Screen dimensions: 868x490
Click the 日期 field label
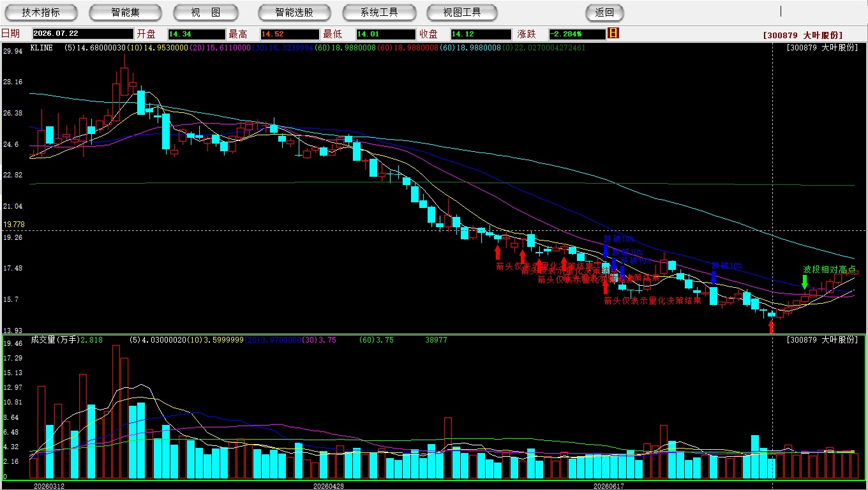[10, 34]
